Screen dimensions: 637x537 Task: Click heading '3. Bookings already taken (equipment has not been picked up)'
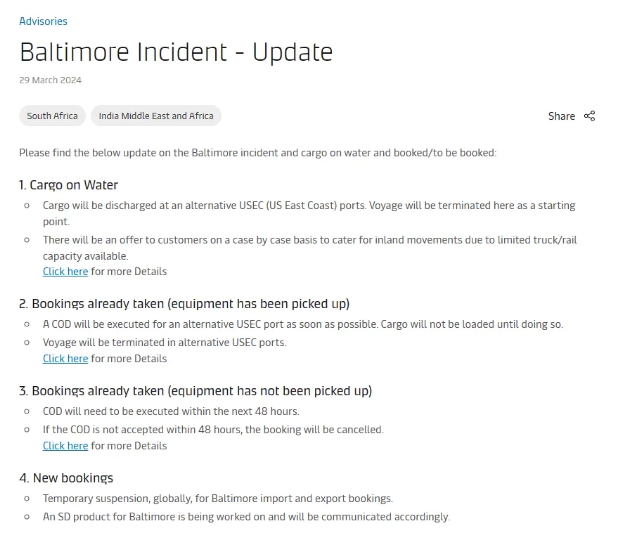[195, 391]
